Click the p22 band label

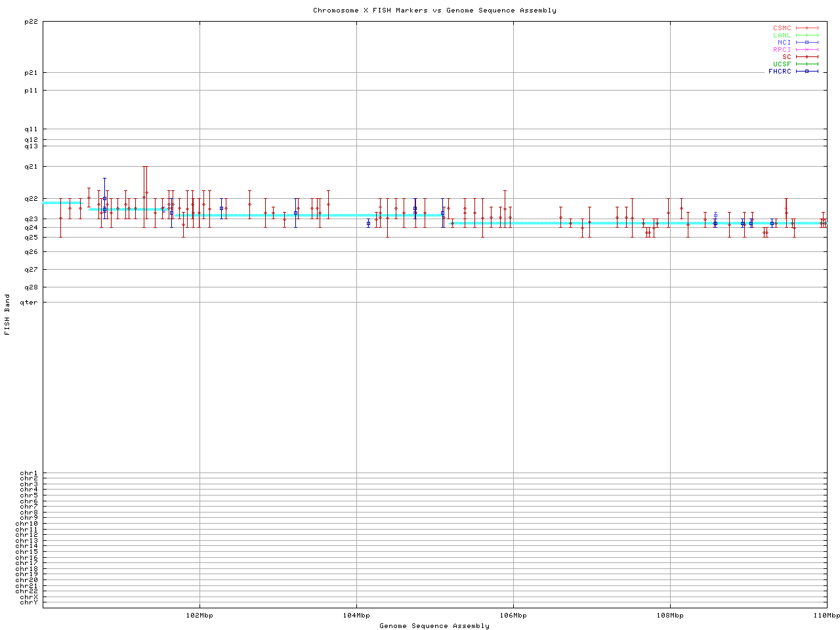pyautogui.click(x=31, y=22)
